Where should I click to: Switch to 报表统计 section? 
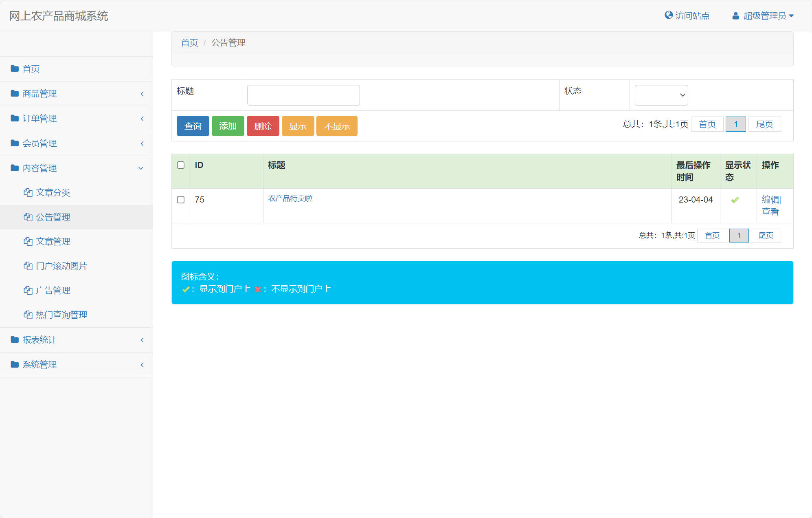pos(39,339)
